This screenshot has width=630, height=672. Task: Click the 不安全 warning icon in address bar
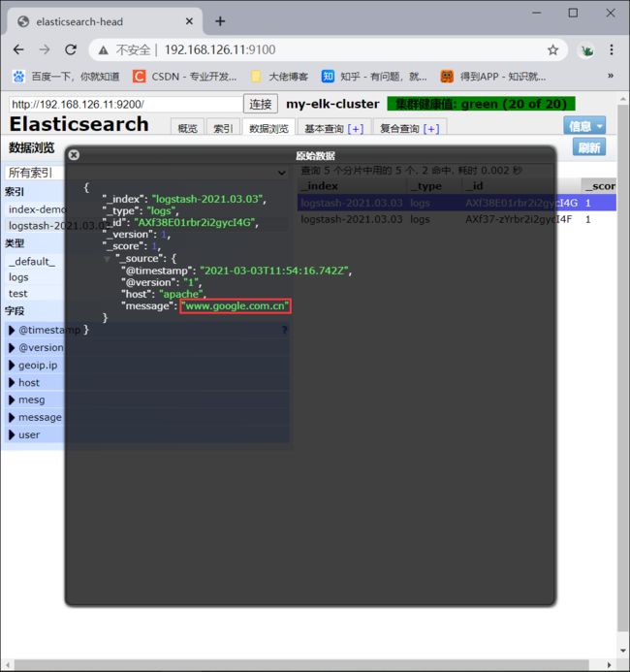point(103,50)
